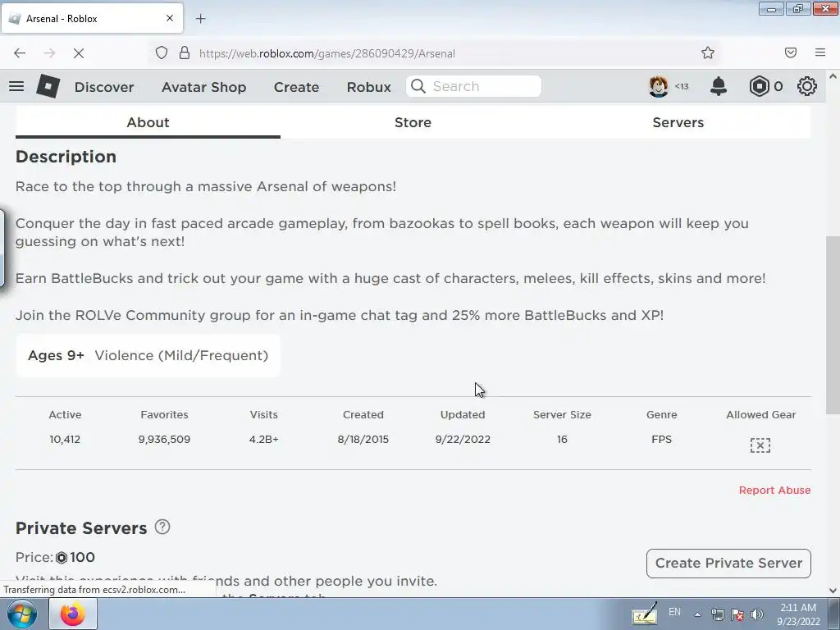Click the handwriting input panel tray icon
This screenshot has width=840, height=630.
coord(644,614)
